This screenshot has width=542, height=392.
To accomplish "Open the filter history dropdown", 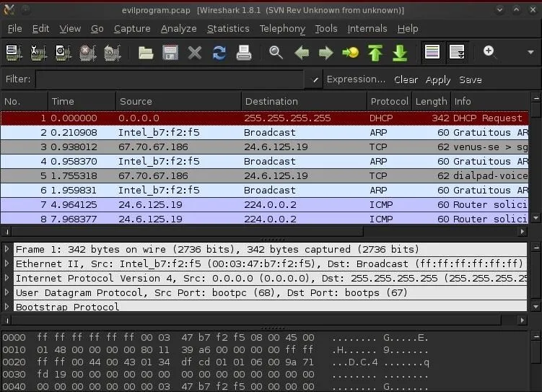I will pos(314,79).
